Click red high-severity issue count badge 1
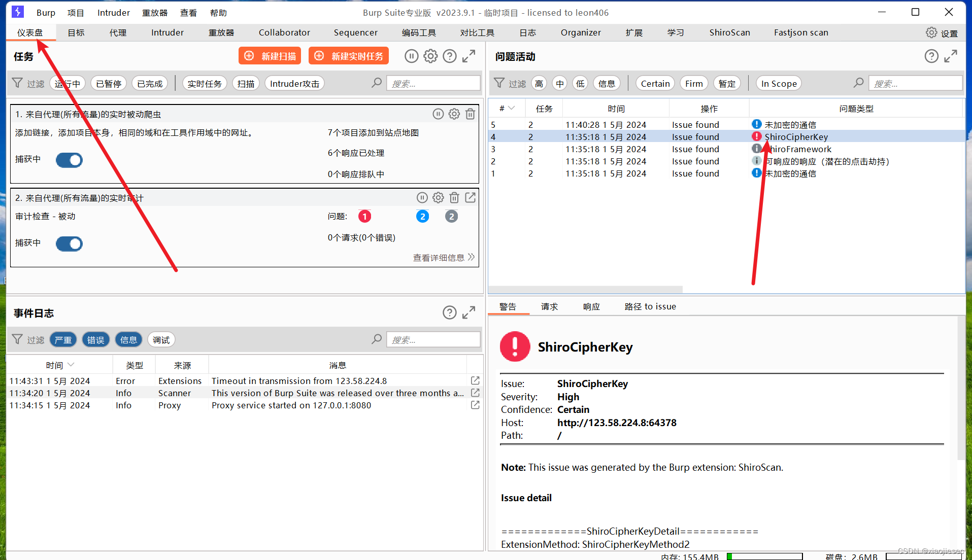This screenshot has width=972, height=560. pyautogui.click(x=364, y=217)
